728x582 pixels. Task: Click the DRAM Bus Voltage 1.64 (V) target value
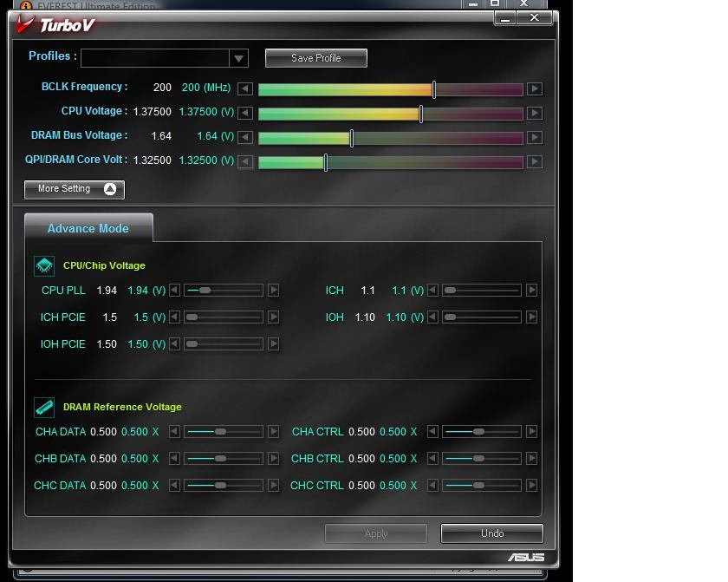[x=216, y=136]
